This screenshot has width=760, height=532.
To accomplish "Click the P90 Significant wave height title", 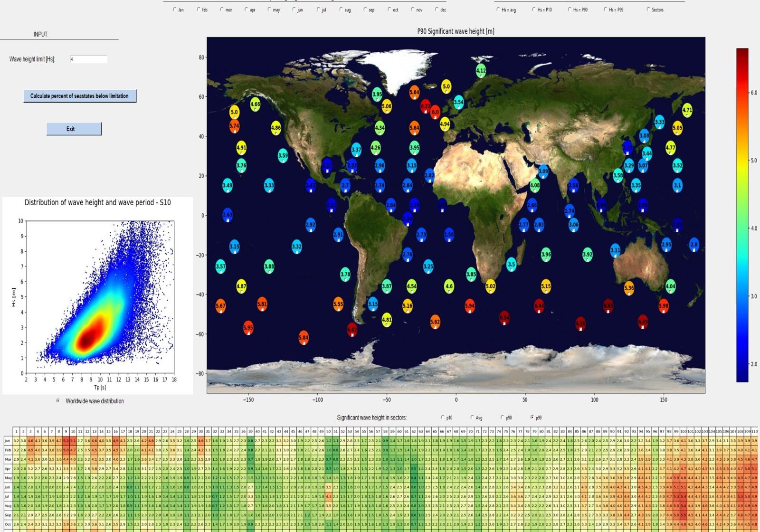I will coord(456,31).
